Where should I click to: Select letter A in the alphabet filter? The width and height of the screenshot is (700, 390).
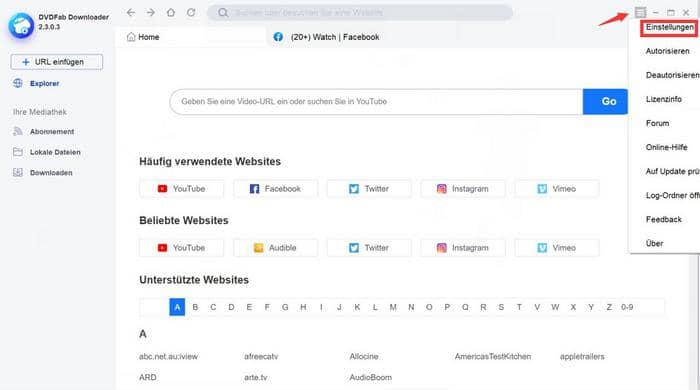pyautogui.click(x=177, y=307)
